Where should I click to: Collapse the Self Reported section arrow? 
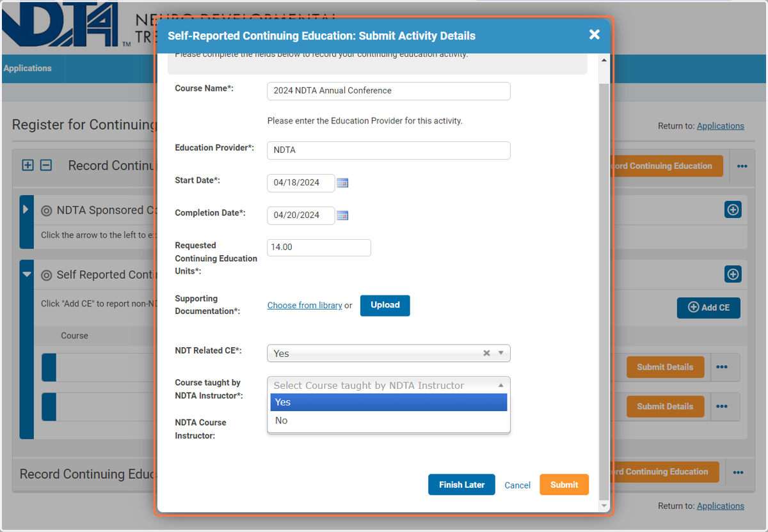pyautogui.click(x=26, y=274)
